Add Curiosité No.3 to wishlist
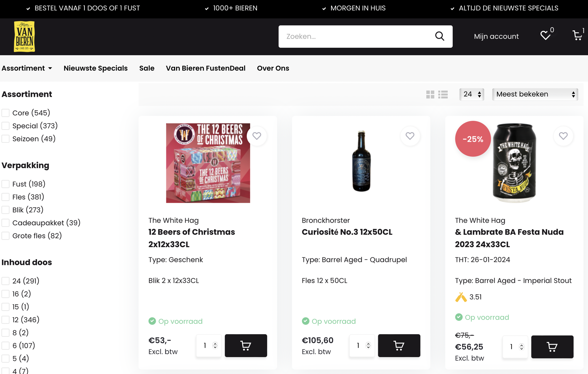The image size is (588, 374). (x=410, y=136)
